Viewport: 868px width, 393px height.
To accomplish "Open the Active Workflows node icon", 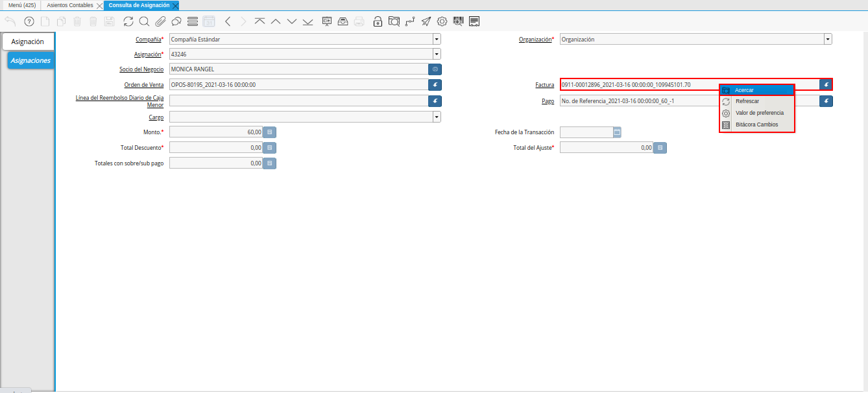I will coord(410,21).
